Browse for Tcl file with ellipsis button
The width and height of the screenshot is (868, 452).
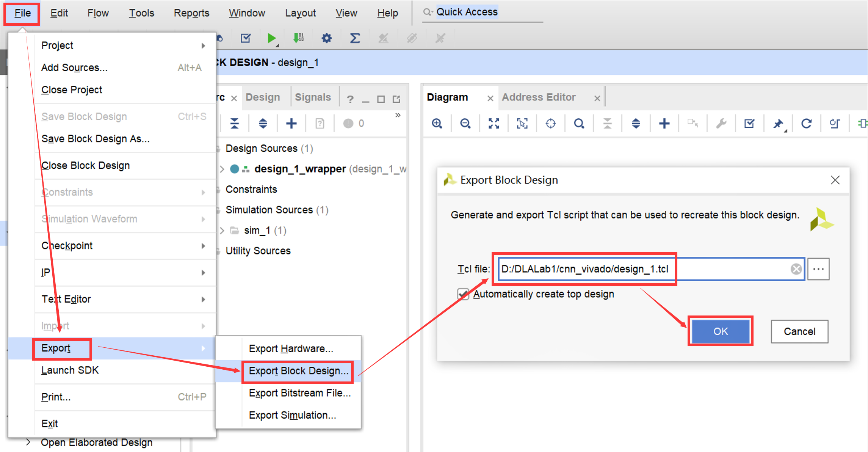tap(818, 269)
